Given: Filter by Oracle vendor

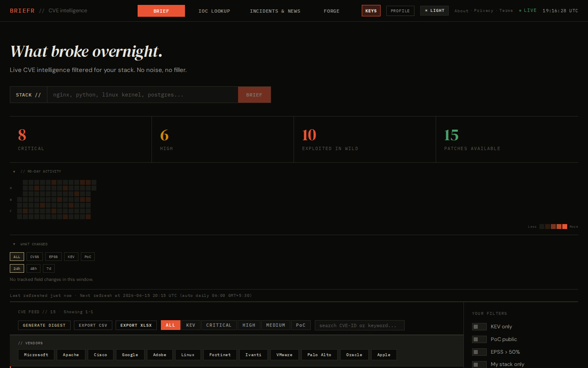Looking at the screenshot, I should pyautogui.click(x=354, y=355).
